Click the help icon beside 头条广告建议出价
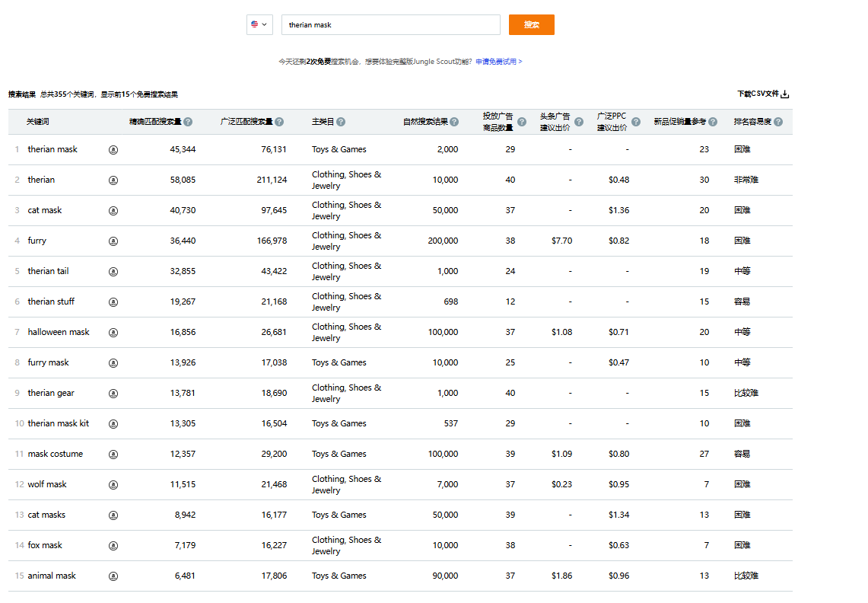Screen dimensions: 868x603 tap(578, 122)
